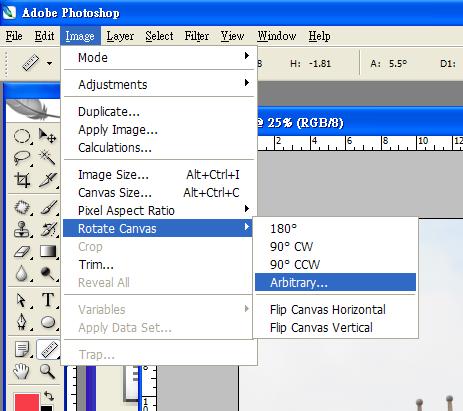Rotate canvas 90° CW

(x=335, y=246)
